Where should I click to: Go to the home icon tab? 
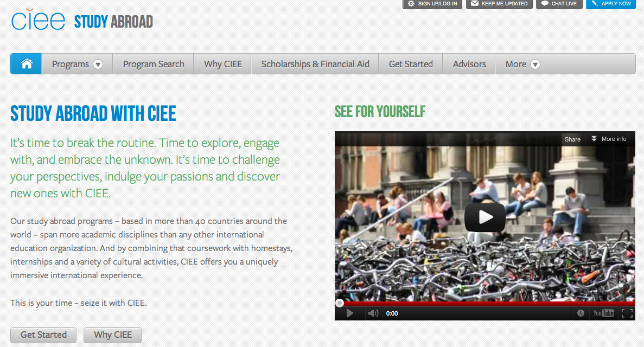(26, 64)
